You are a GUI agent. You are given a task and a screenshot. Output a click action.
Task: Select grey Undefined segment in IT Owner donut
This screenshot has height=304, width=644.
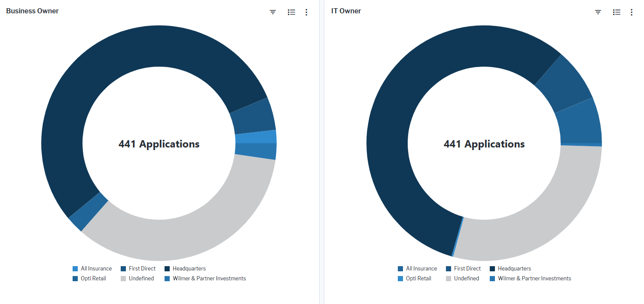(537, 224)
